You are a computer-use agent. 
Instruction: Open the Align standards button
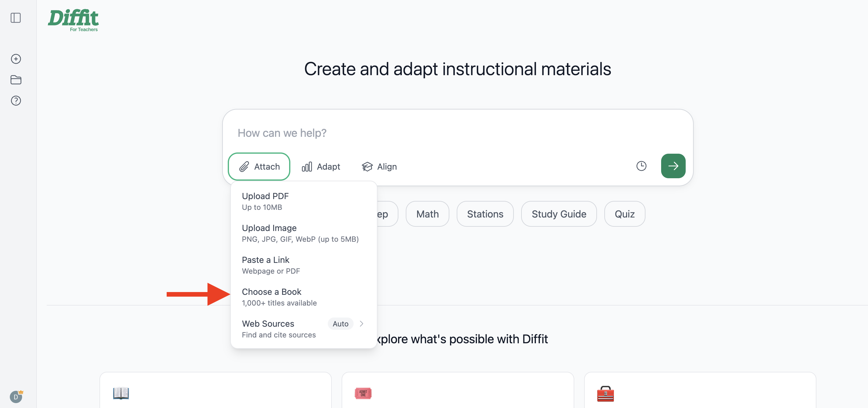click(x=379, y=167)
